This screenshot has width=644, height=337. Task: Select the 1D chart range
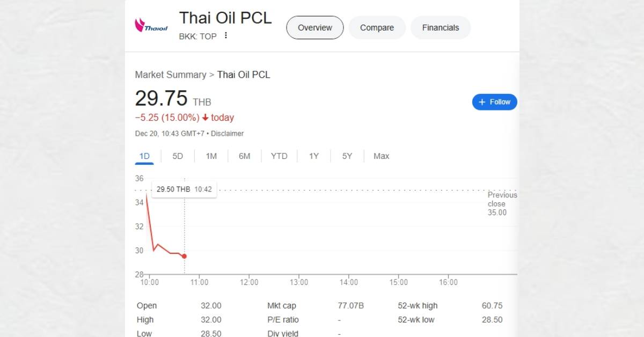point(144,156)
